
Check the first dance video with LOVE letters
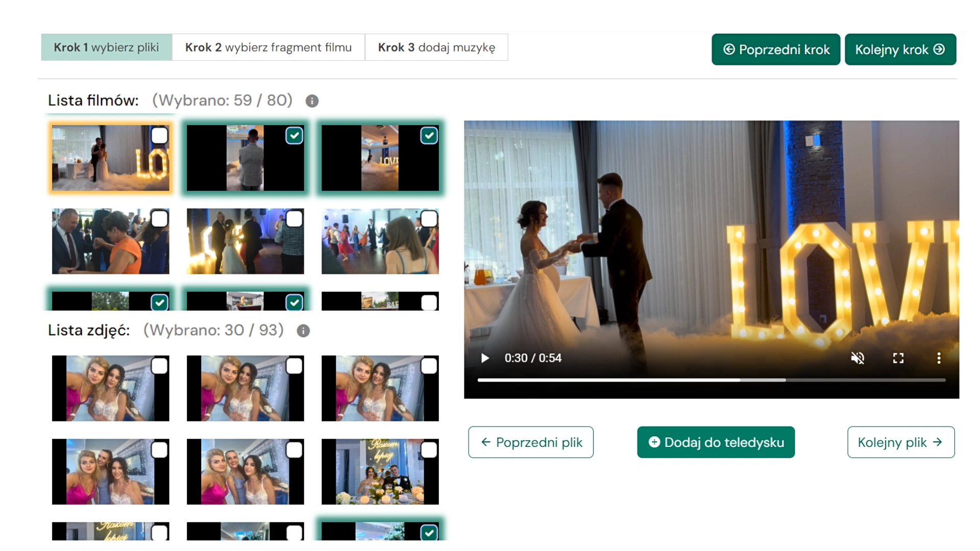[159, 136]
